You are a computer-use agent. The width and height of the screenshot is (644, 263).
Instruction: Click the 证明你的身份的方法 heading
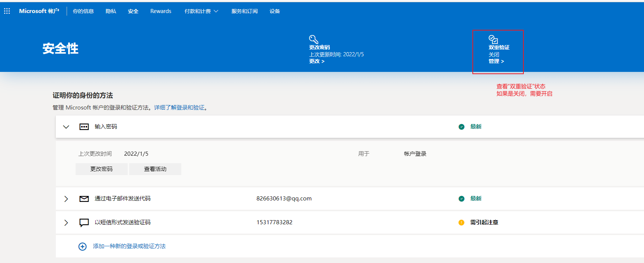point(83,95)
